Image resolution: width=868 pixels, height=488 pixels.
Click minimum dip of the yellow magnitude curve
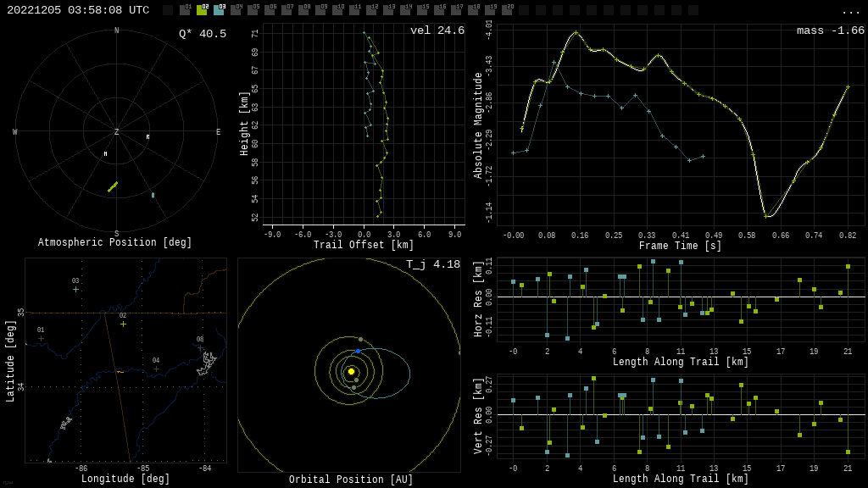click(766, 216)
